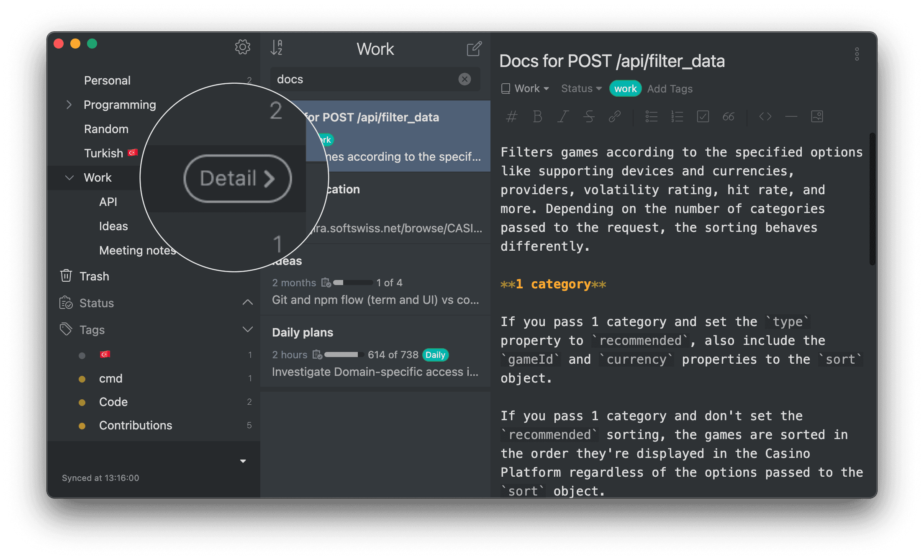This screenshot has width=924, height=560.
Task: Clear the docs search field
Action: coord(465,79)
